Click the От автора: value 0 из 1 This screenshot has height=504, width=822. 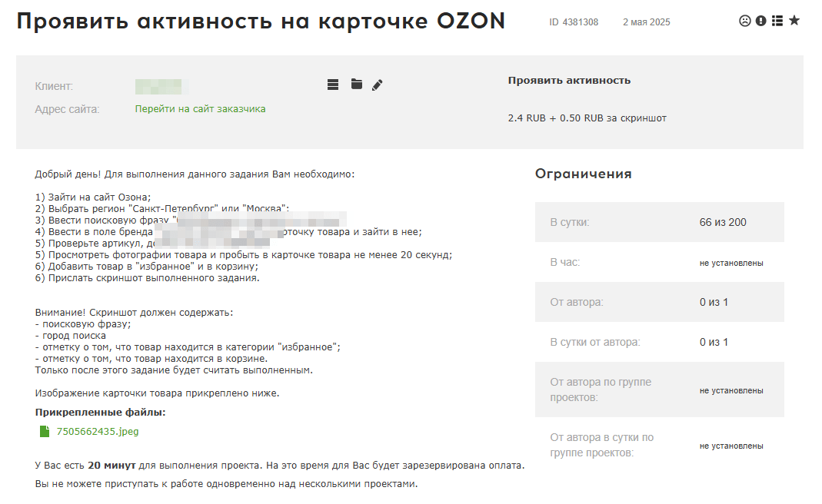pos(714,302)
